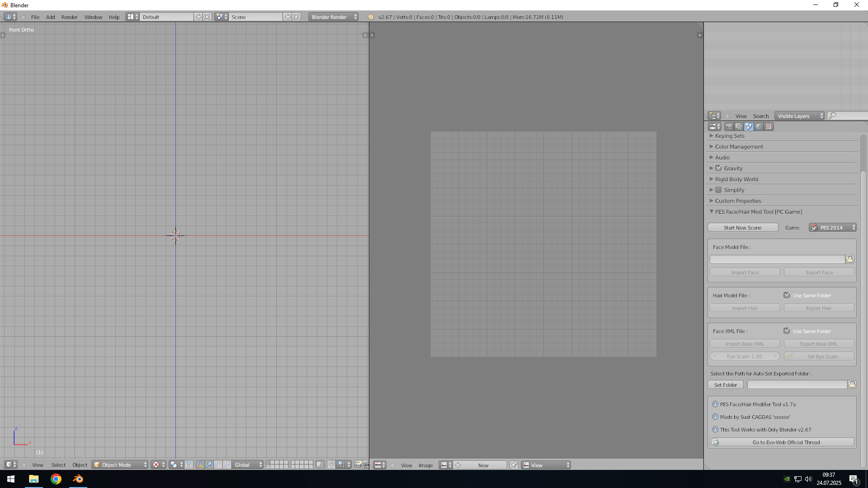Expand the Color Management panel
Viewport: 868px width, 488px height.
739,147
